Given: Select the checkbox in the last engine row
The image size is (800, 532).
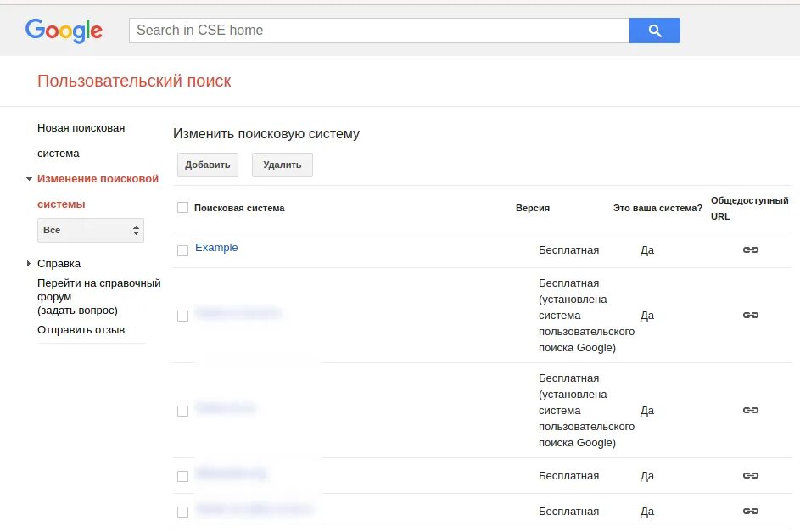Looking at the screenshot, I should click(182, 512).
